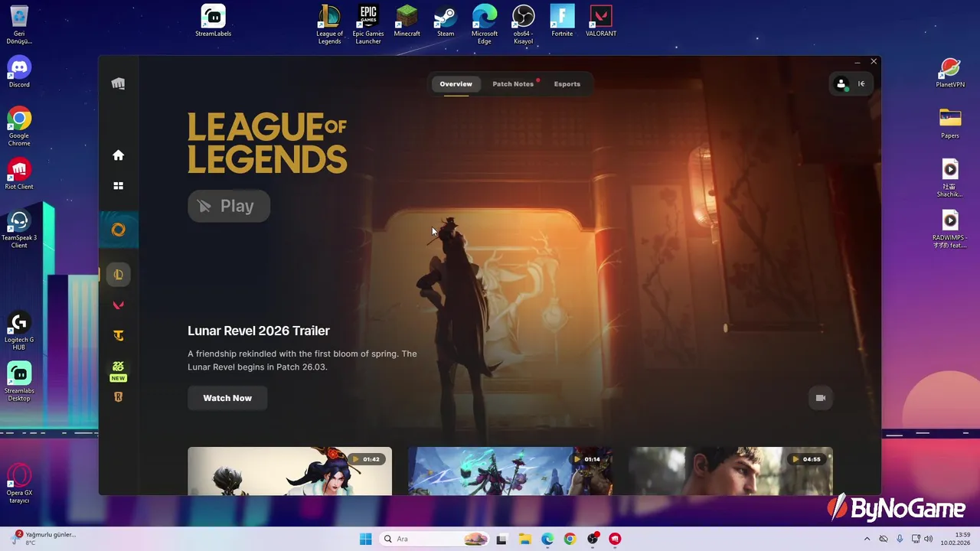Click the video camera icon on banner
Viewport: 980px width, 551px height.
[x=821, y=398]
